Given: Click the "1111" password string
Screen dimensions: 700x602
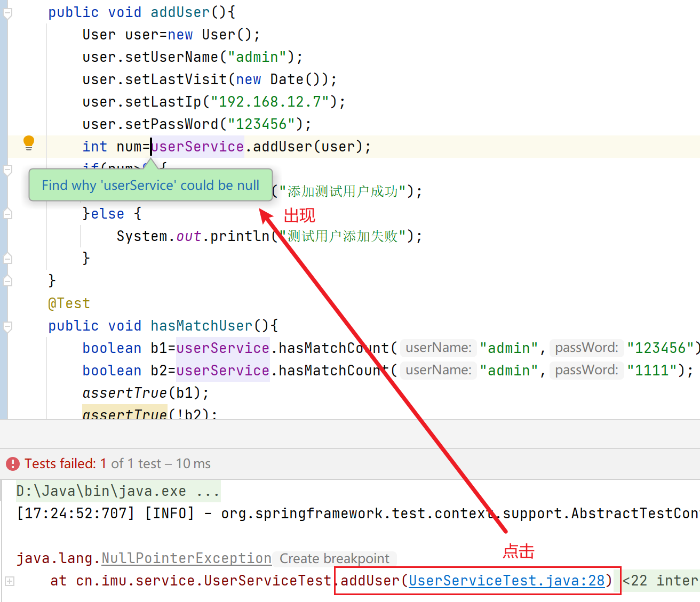Looking at the screenshot, I should pyautogui.click(x=652, y=371).
